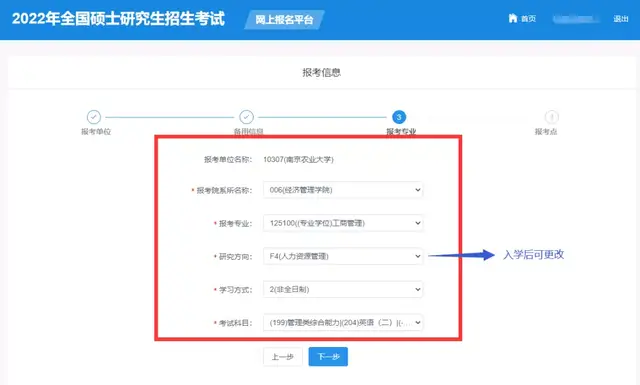This screenshot has width=640, height=385.
Task: Open the 考试科目 dropdown
Action: click(x=343, y=323)
